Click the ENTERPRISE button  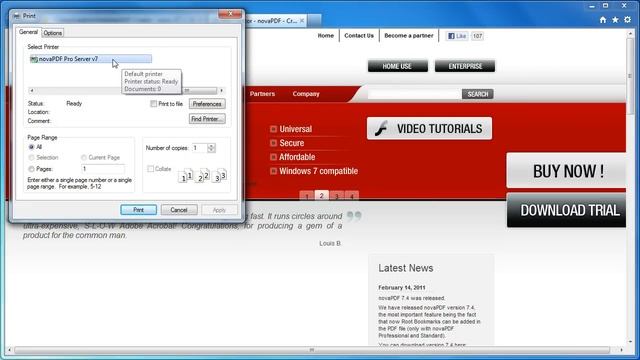click(465, 66)
